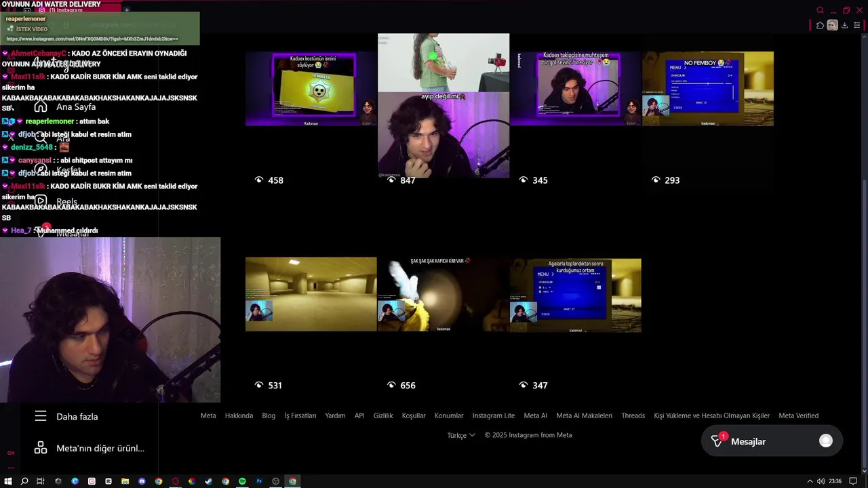Open the Meta footer link
The height and width of the screenshot is (488, 868).
coord(208,415)
